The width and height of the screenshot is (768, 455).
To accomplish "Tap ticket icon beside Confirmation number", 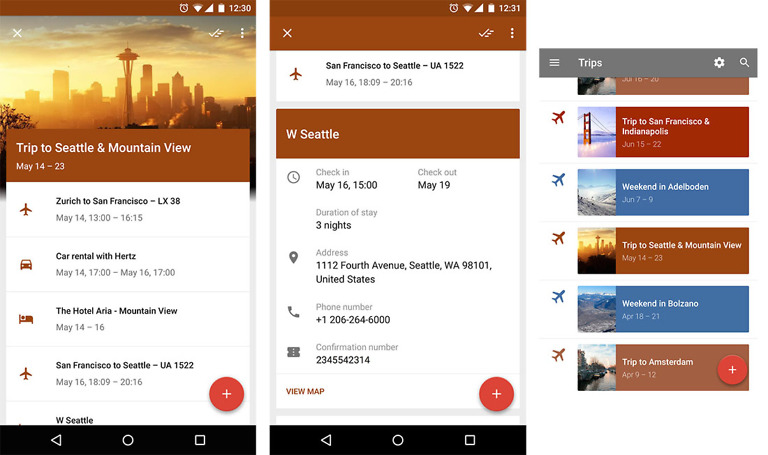I will pyautogui.click(x=293, y=352).
